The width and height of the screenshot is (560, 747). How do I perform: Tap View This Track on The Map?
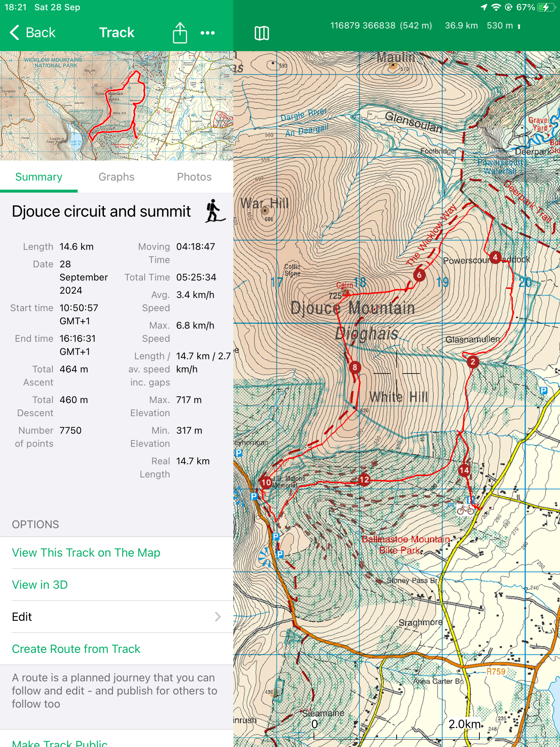(86, 553)
